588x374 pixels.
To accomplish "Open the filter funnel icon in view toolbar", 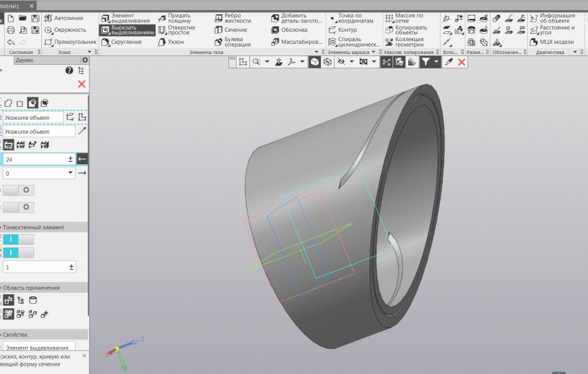I will [x=425, y=62].
